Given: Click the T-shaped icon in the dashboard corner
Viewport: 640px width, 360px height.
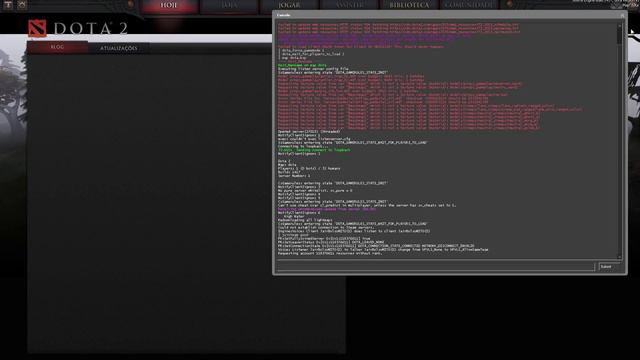Looking at the screenshot, I should tap(8, 4).
